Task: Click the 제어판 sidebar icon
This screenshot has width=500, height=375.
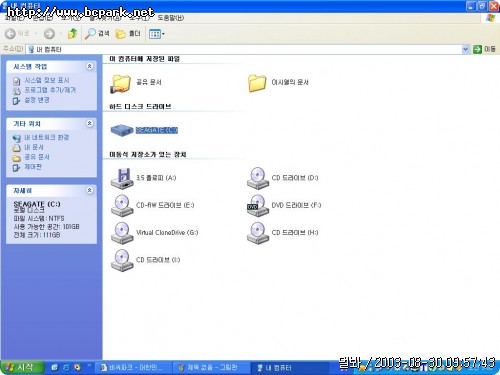Action: 16,167
